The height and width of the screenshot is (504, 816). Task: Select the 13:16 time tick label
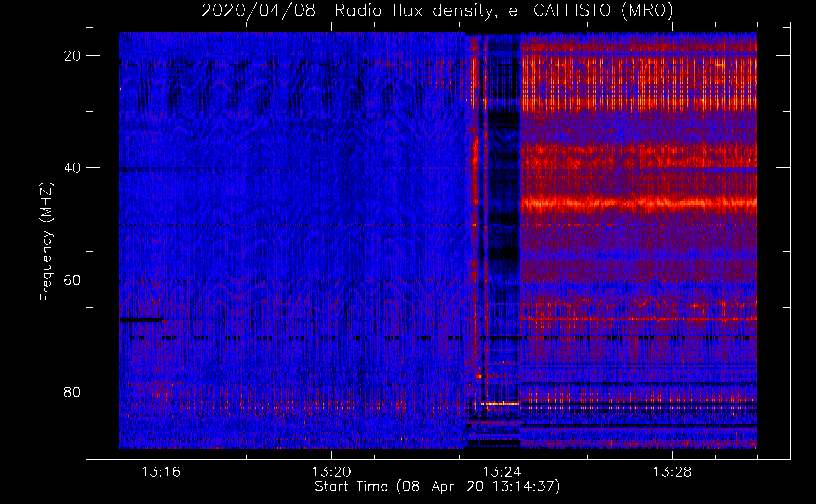click(161, 472)
